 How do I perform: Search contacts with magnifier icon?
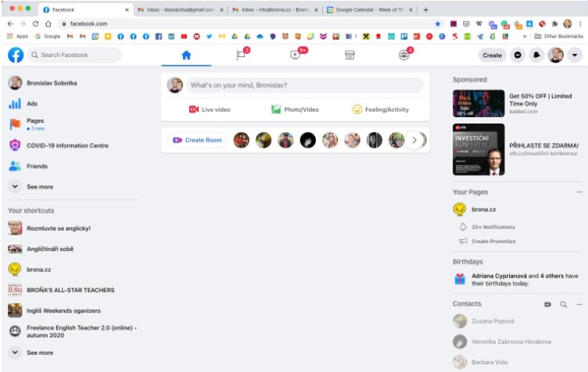[563, 304]
